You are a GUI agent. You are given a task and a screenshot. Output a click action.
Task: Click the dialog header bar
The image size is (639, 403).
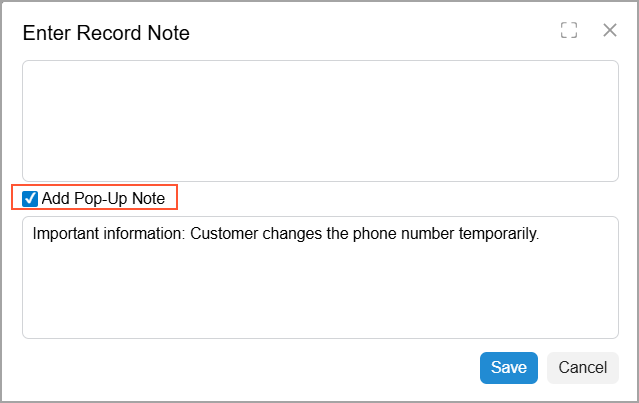[x=350, y=32]
